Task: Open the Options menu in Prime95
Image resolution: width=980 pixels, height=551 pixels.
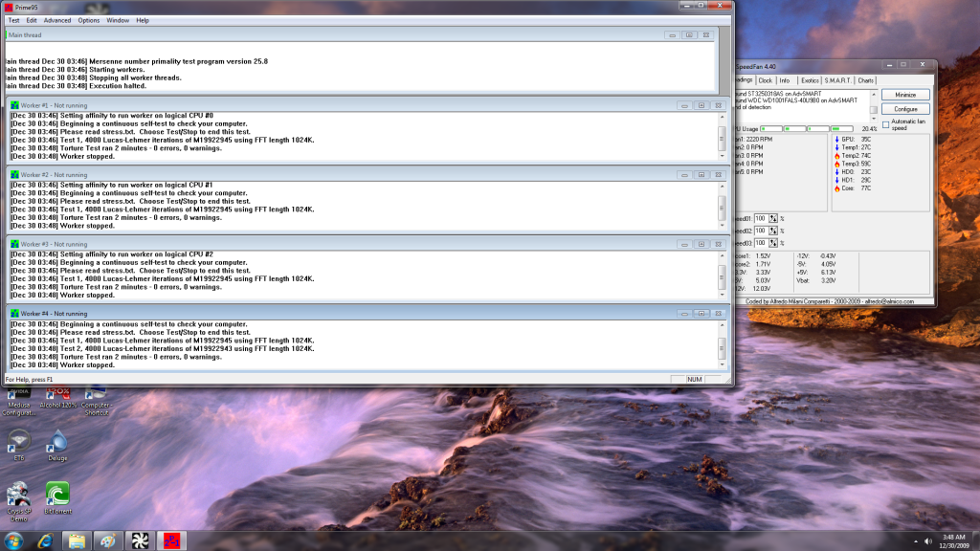Action: tap(88, 20)
